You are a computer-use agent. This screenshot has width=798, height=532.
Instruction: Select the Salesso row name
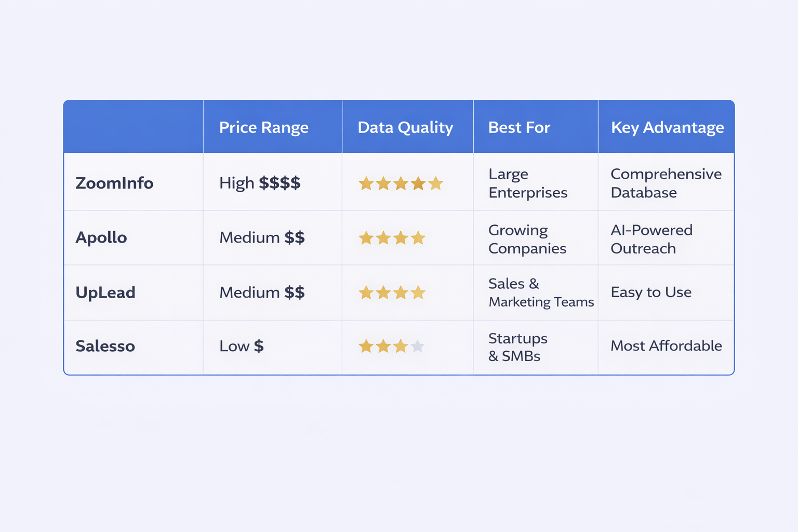point(105,346)
